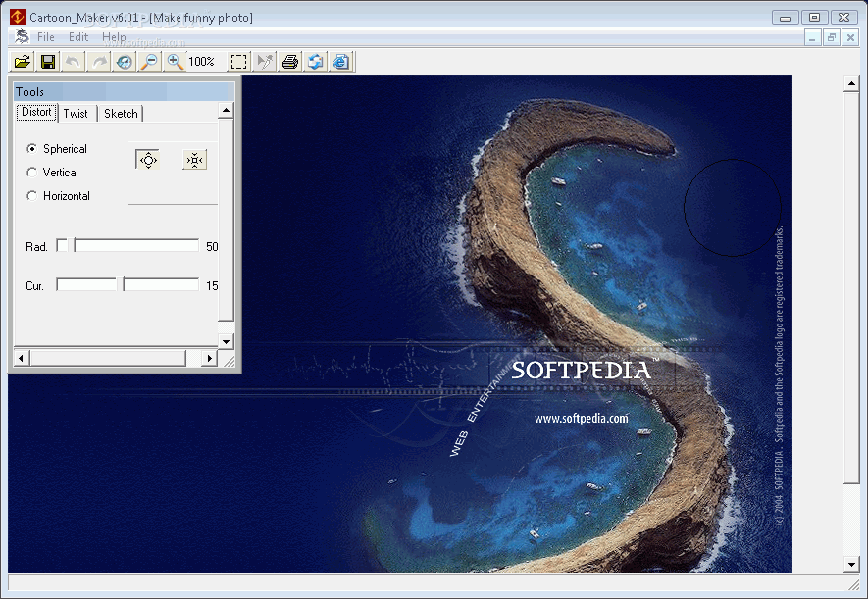The image size is (868, 599).
Task: Click the undo arrow in the toolbar
Action: click(x=74, y=62)
